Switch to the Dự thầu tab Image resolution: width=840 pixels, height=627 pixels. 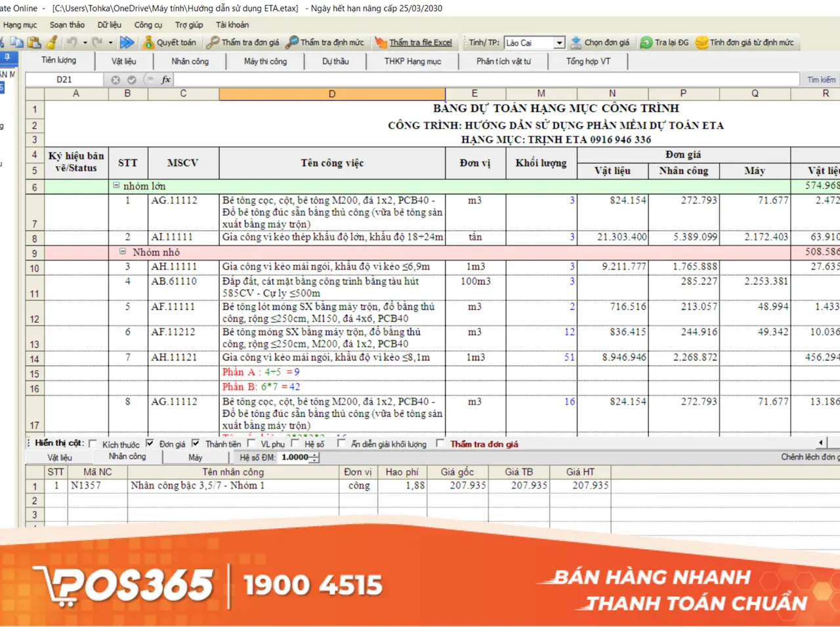coord(335,61)
